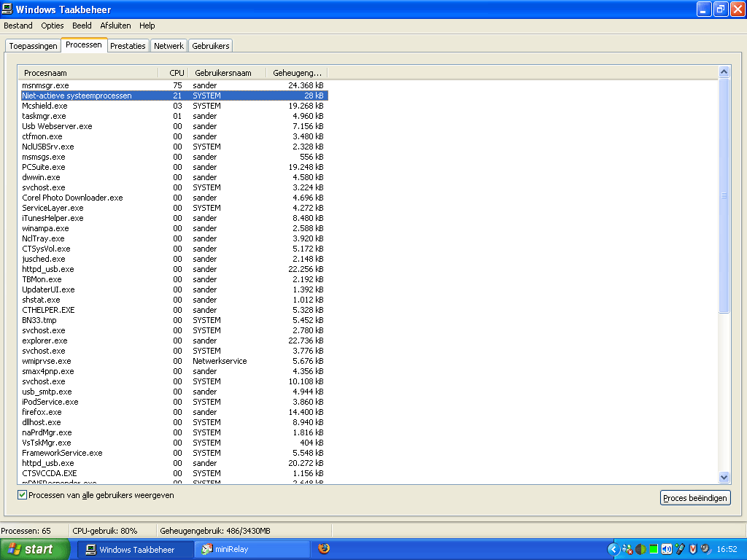
Task: Click the speaker sound tray icon
Action: pyautogui.click(x=705, y=549)
